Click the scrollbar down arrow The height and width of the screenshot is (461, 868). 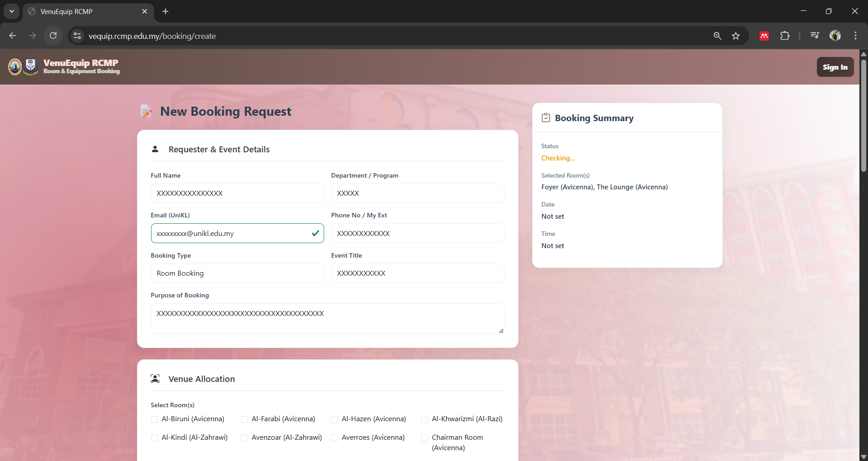pos(863,456)
